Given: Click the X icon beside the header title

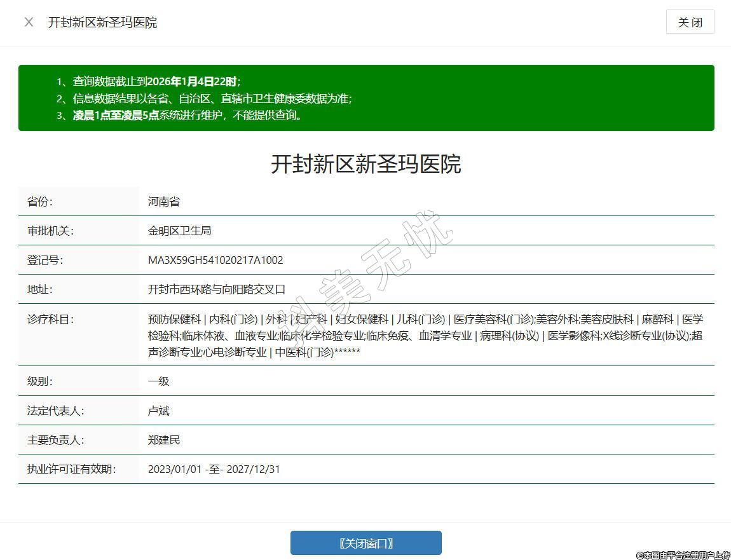Looking at the screenshot, I should [29, 22].
